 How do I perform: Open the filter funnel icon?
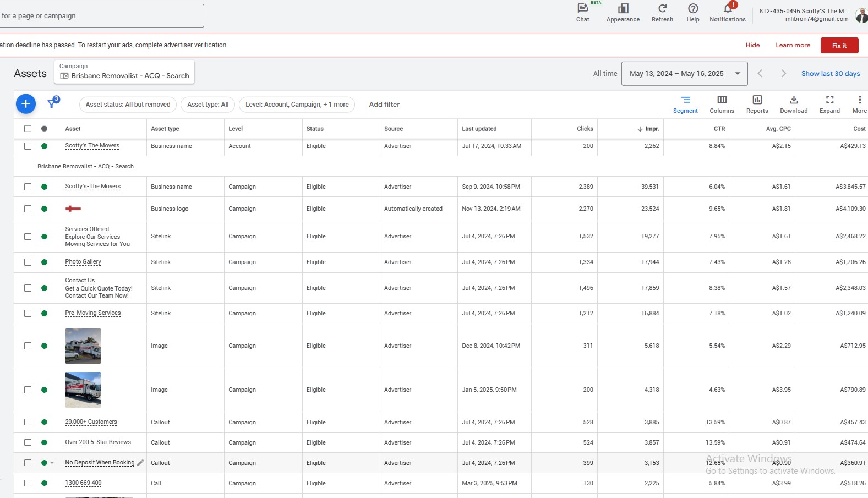pos(52,103)
